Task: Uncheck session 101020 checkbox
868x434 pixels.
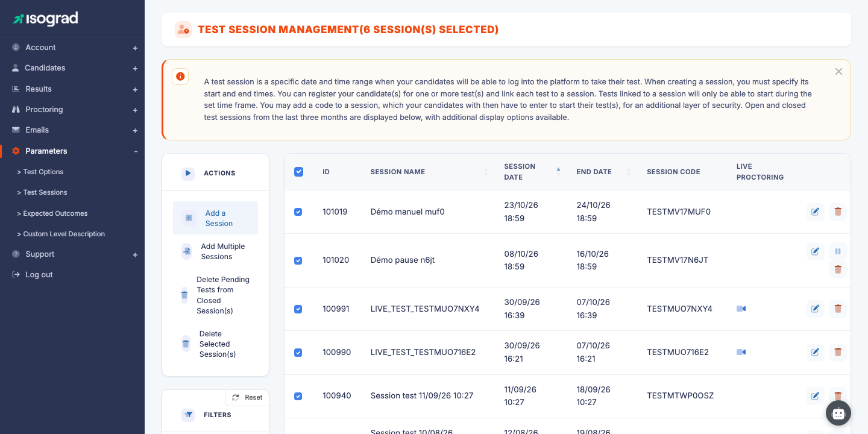Action: coord(298,260)
